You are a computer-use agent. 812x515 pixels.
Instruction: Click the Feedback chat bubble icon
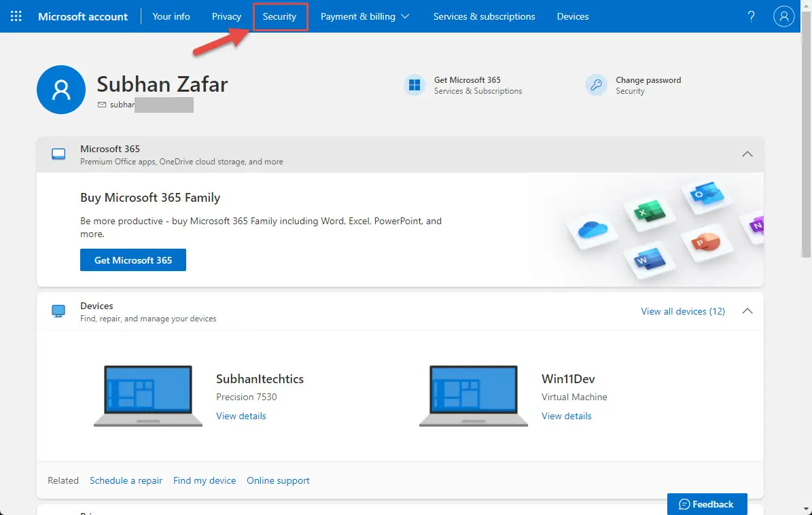coord(684,504)
